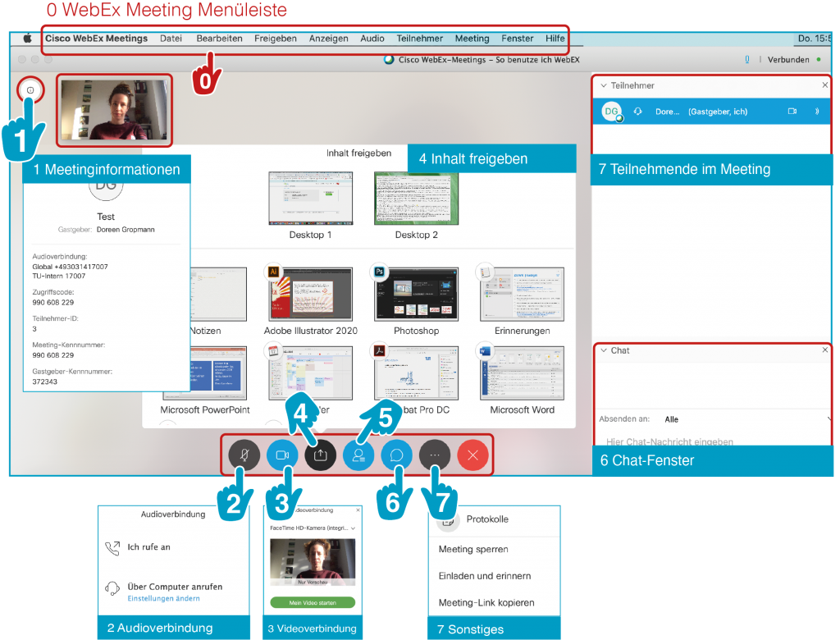Click the video preview in Videoverbindung

[x=313, y=562]
